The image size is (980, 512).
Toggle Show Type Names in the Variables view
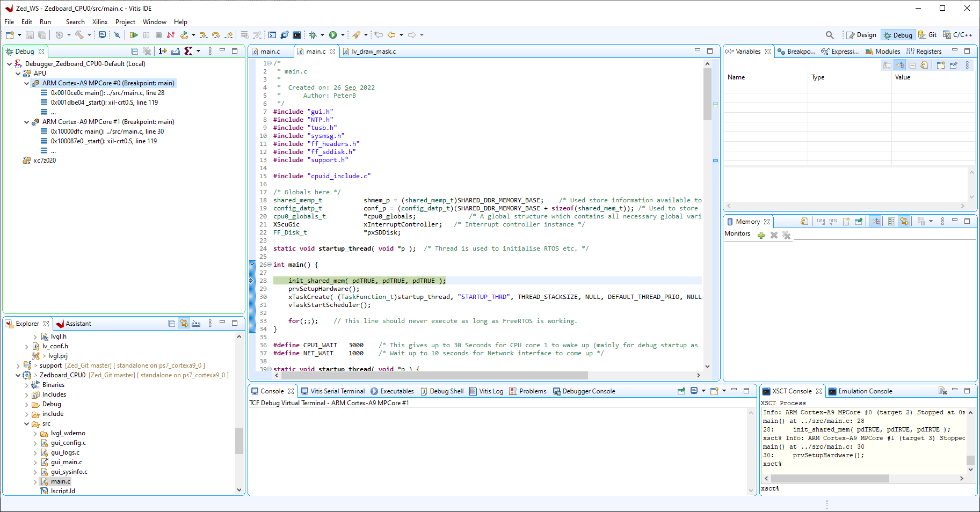click(x=887, y=65)
